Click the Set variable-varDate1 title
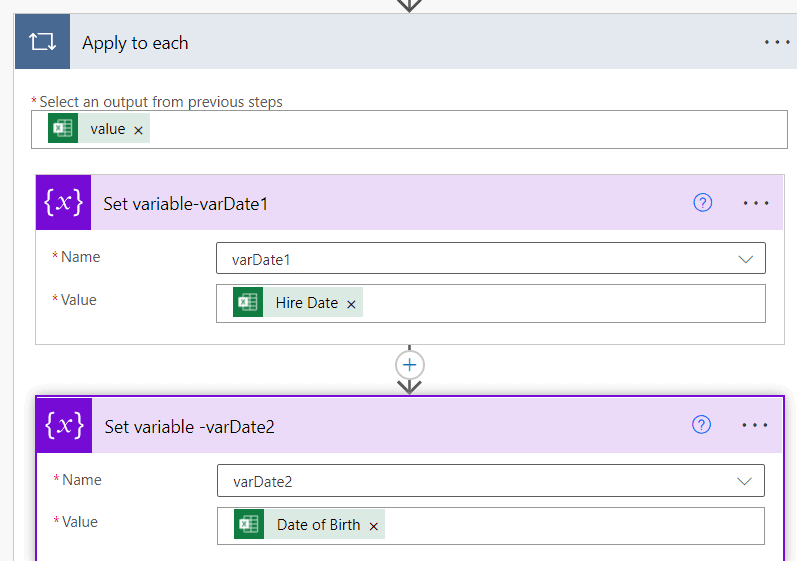Viewport: 797px width, 561px height. 186,204
